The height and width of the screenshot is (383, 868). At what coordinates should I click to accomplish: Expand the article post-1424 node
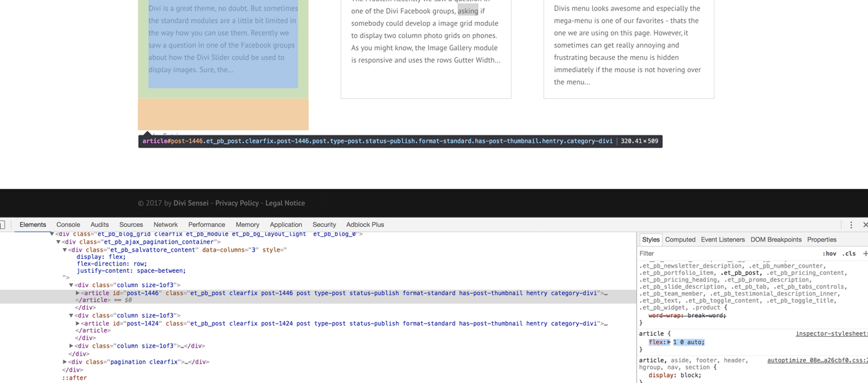point(78,324)
